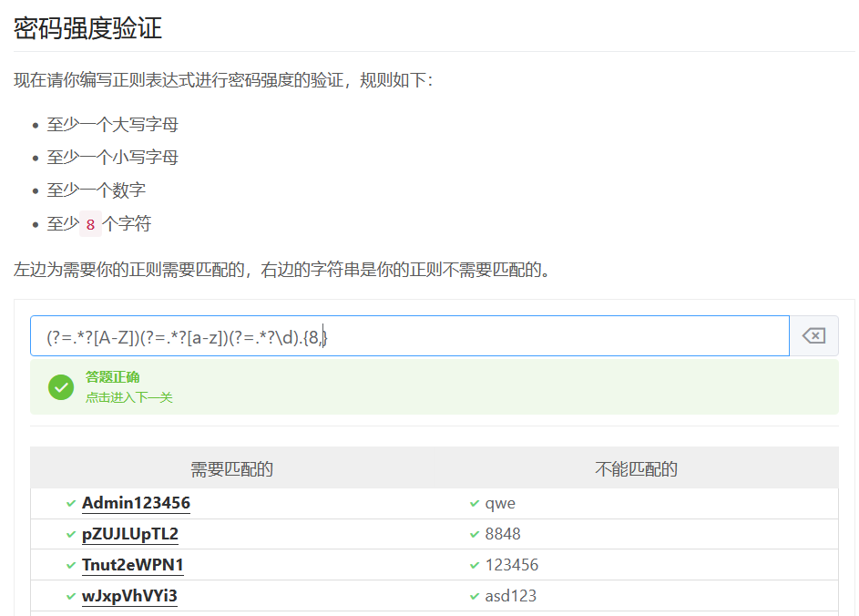Screen dimensions: 859x616
Task: Click the 密码强度验证 heading
Action: (x=87, y=27)
